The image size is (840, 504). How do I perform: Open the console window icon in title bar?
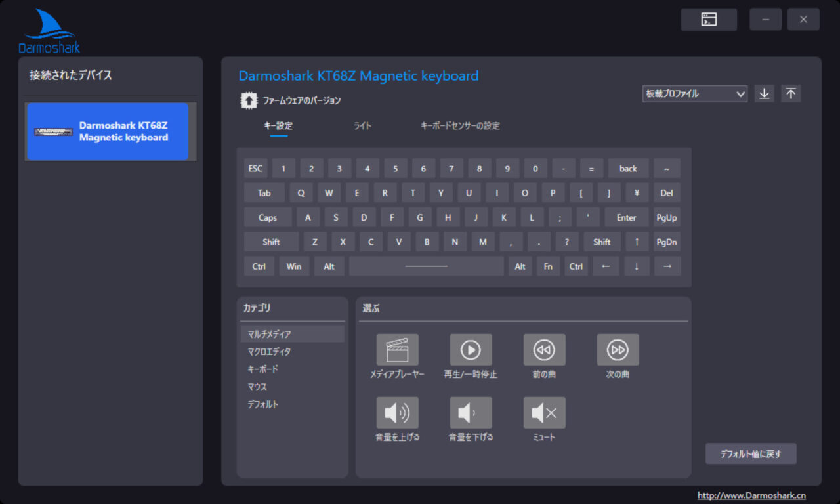pyautogui.click(x=709, y=20)
